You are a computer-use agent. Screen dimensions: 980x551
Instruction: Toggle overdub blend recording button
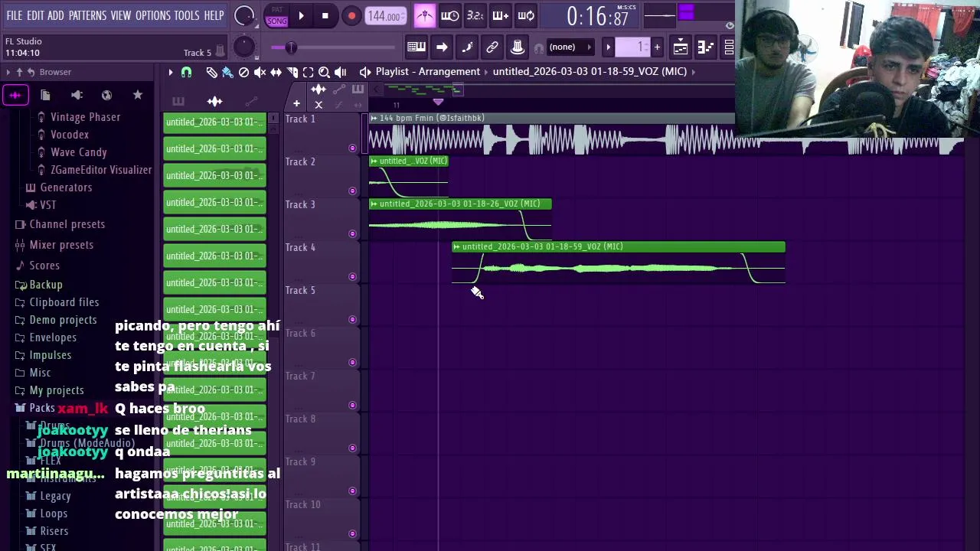pos(501,15)
